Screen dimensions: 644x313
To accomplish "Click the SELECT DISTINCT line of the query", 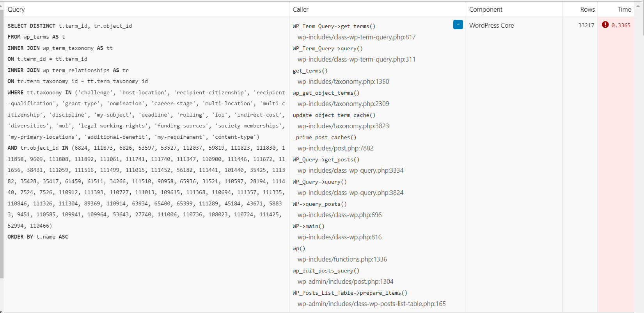I will coord(70,26).
